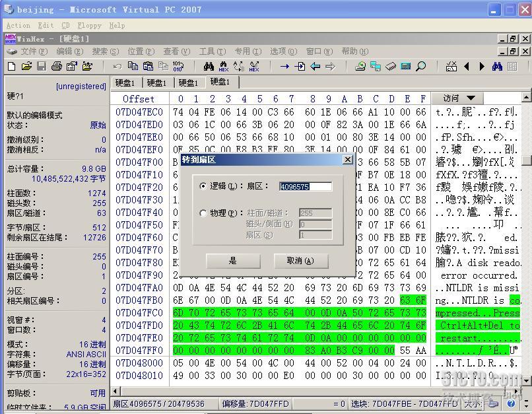532x414 pixels.
Task: Go to sector using arrow-into-page icon
Action: [x=300, y=66]
